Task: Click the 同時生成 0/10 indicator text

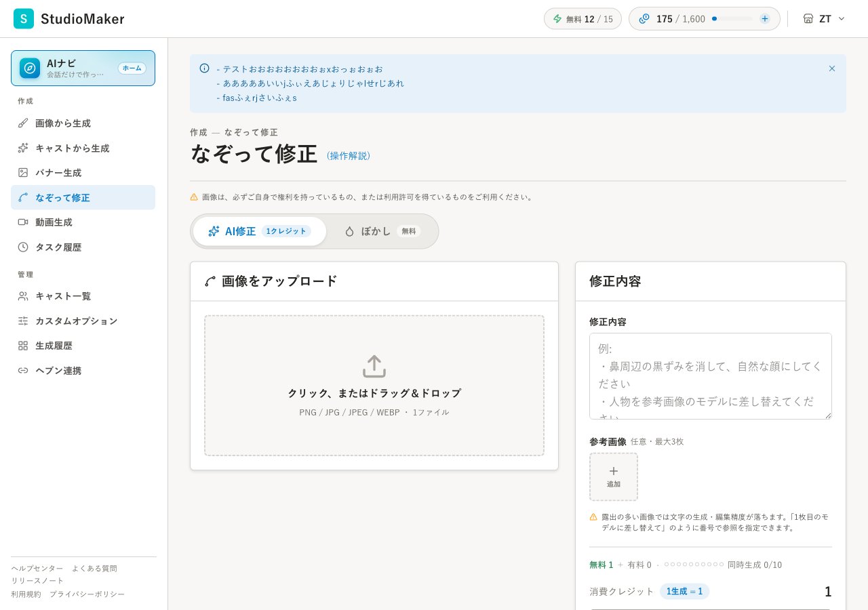Action: (x=755, y=565)
